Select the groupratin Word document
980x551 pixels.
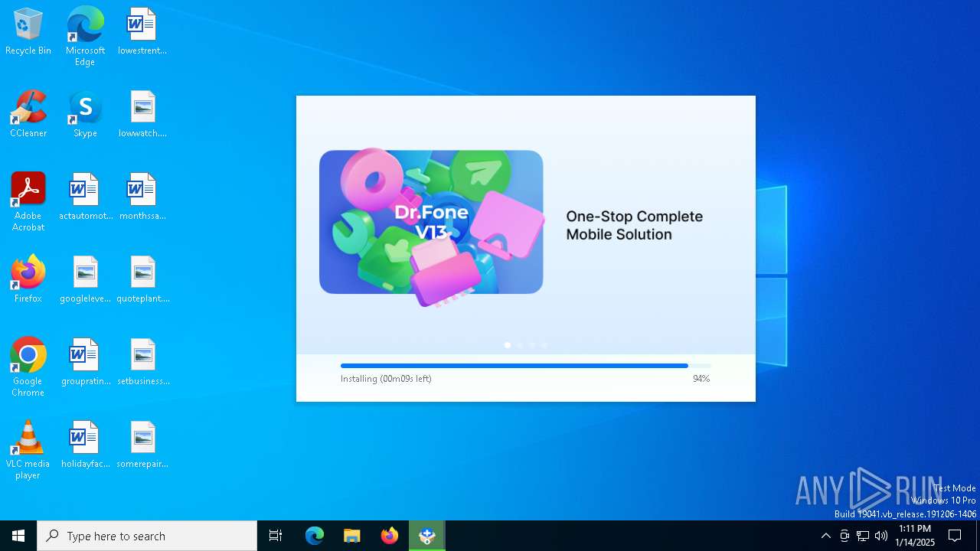pyautogui.click(x=85, y=362)
